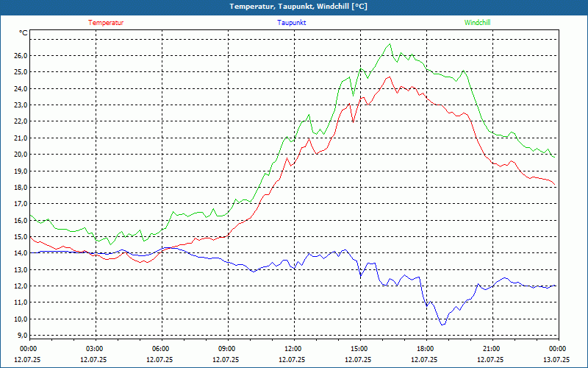Click the '24,0' y-axis value
The width and height of the screenshot is (588, 368).
pyautogui.click(x=21, y=88)
